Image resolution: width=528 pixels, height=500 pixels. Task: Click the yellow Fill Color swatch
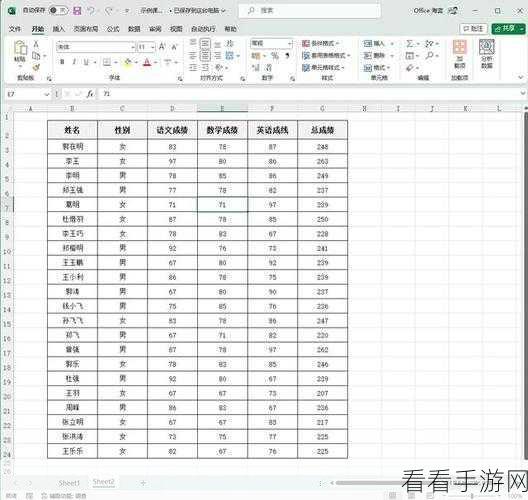[128, 62]
